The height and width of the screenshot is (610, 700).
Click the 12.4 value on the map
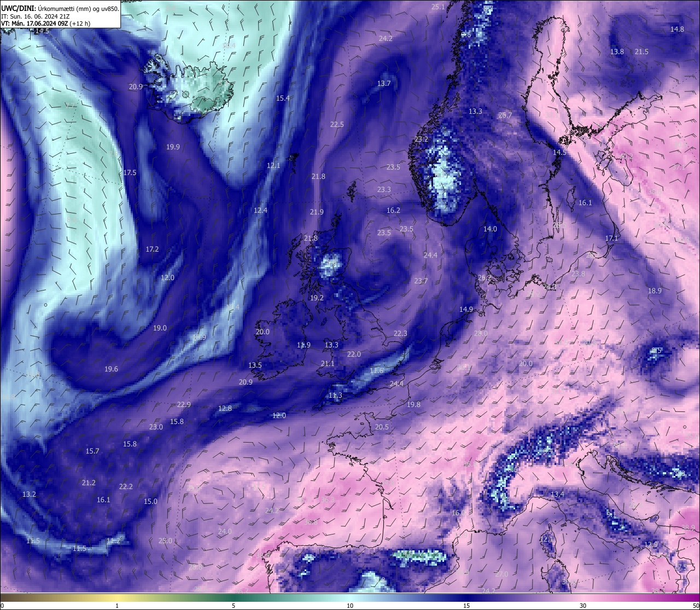260,210
